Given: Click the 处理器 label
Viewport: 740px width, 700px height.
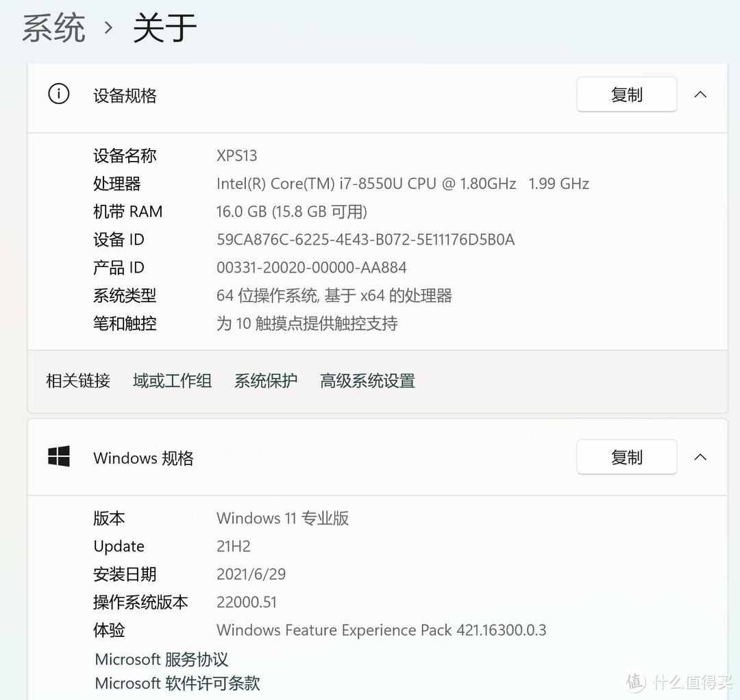Looking at the screenshot, I should [116, 184].
